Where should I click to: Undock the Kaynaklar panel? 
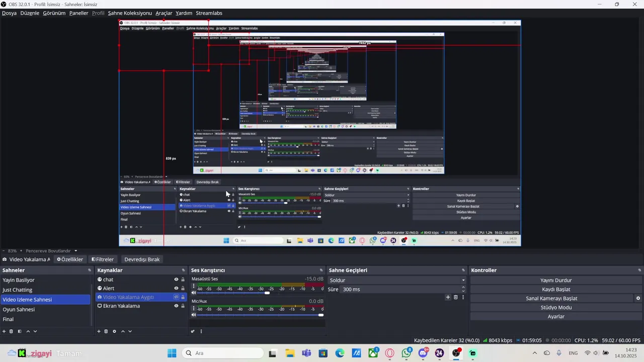183,270
